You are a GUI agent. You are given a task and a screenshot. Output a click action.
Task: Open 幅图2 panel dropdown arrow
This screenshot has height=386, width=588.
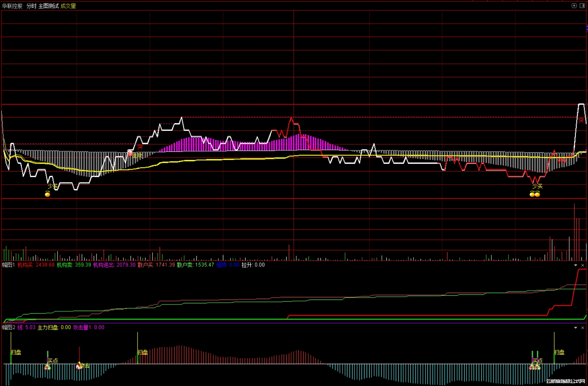(x=575, y=328)
